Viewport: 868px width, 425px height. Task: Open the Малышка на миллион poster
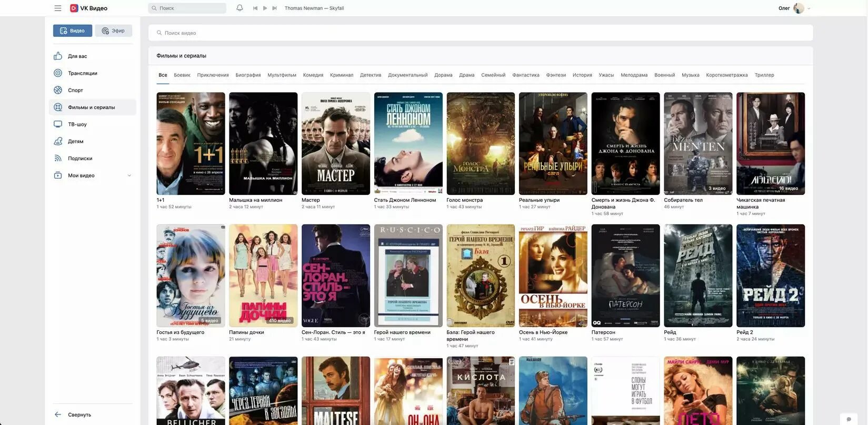pos(263,144)
